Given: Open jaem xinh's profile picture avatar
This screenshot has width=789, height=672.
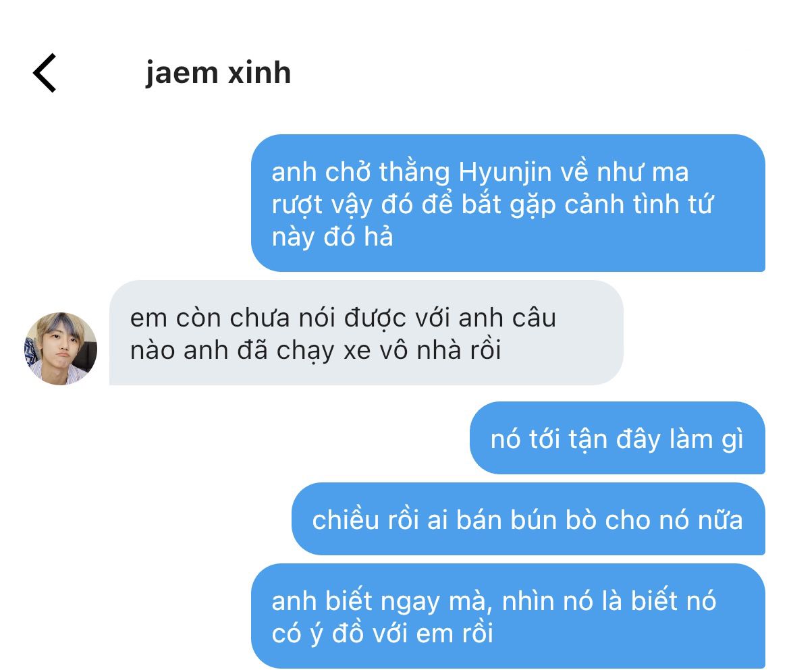Looking at the screenshot, I should (61, 349).
